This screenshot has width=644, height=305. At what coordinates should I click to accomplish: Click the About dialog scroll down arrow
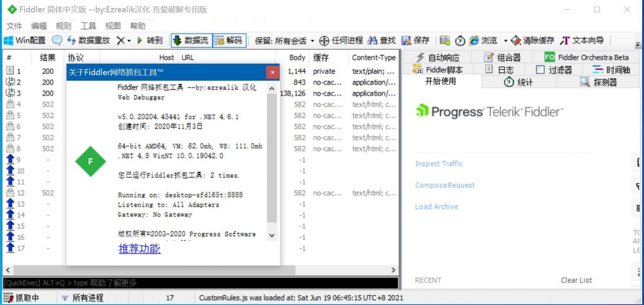coord(272,235)
